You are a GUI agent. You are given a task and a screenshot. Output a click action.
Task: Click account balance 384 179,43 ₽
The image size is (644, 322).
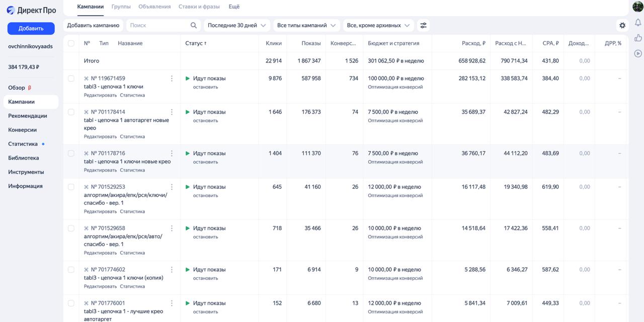tap(24, 67)
